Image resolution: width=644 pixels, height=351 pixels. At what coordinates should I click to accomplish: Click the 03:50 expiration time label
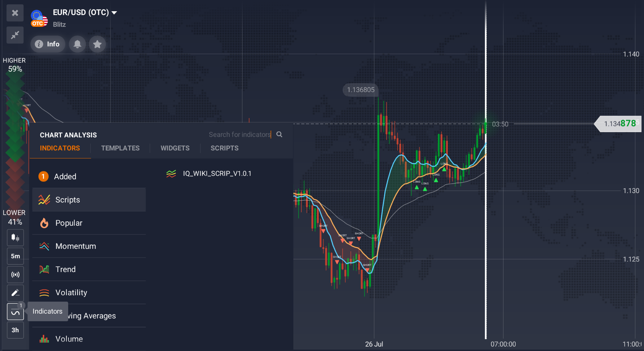pos(500,124)
